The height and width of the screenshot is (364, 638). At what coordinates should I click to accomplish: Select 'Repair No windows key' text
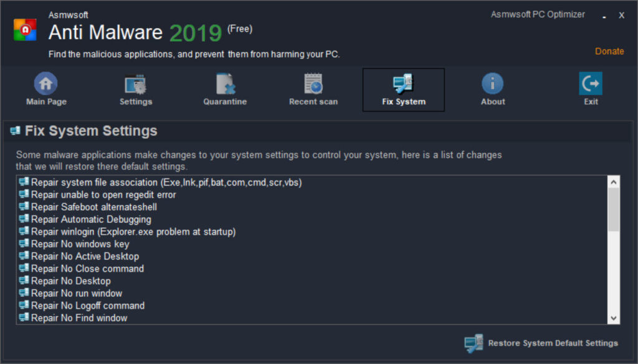80,244
